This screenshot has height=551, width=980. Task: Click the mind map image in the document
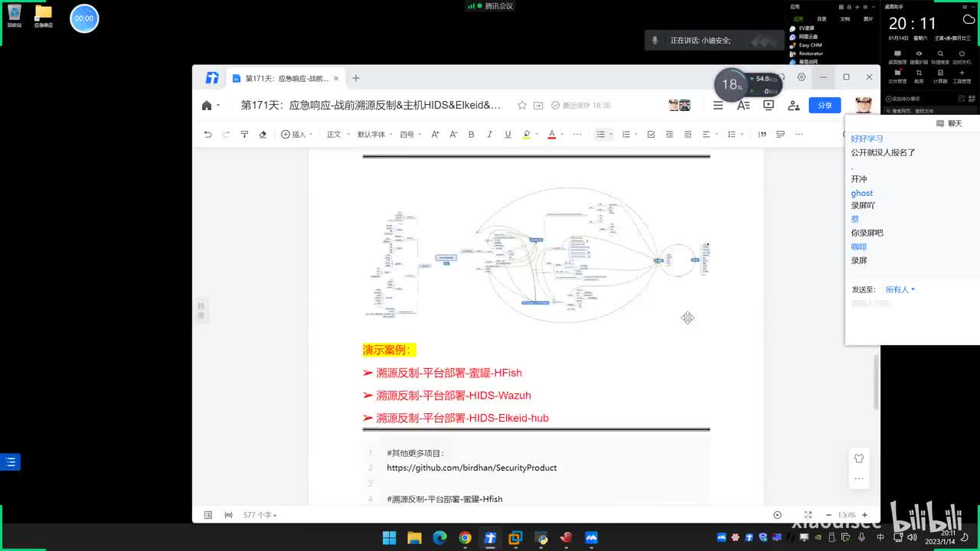tap(536, 254)
